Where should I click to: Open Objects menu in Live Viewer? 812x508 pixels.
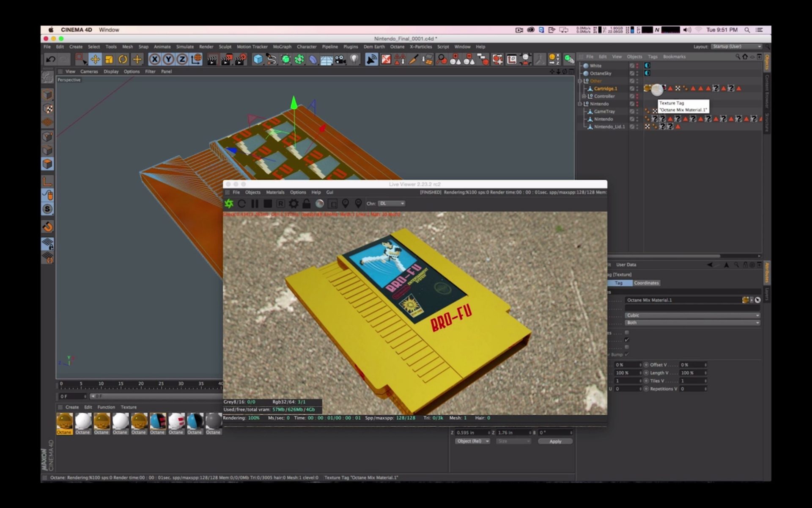[252, 192]
